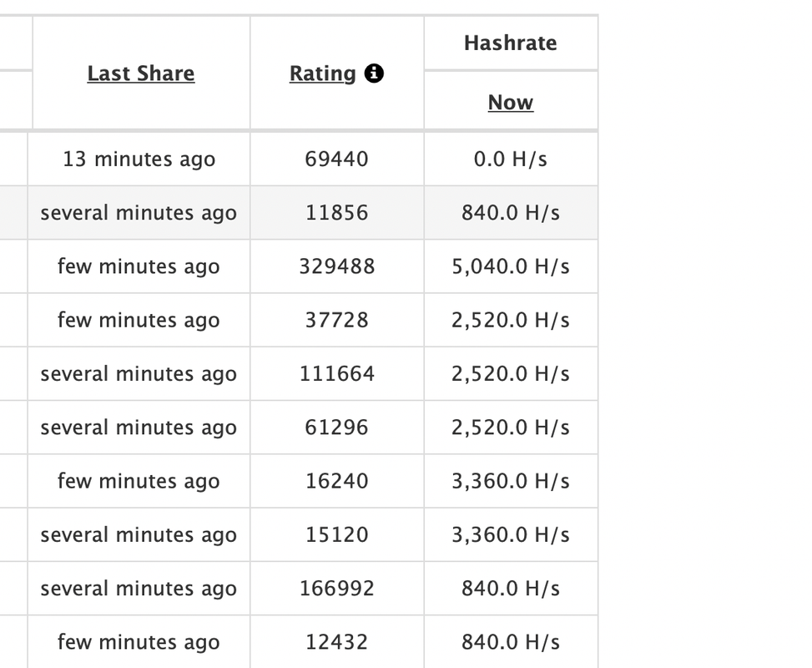Click the last share cell in the 329488 row
812x668 pixels.
coord(139,267)
